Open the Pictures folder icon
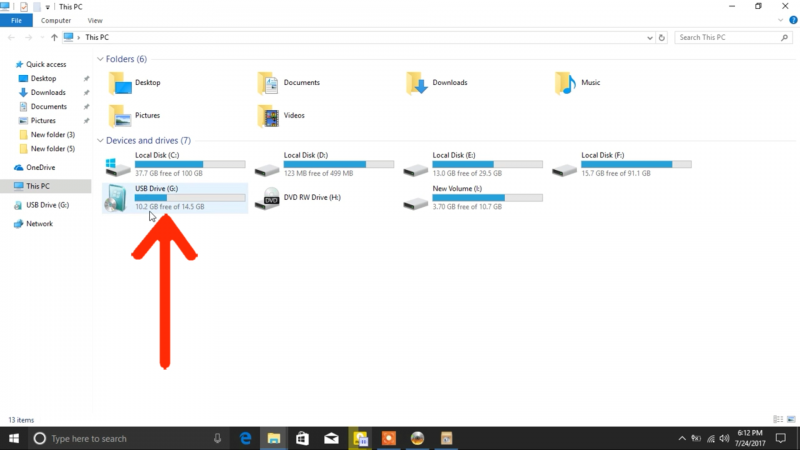 click(x=120, y=116)
